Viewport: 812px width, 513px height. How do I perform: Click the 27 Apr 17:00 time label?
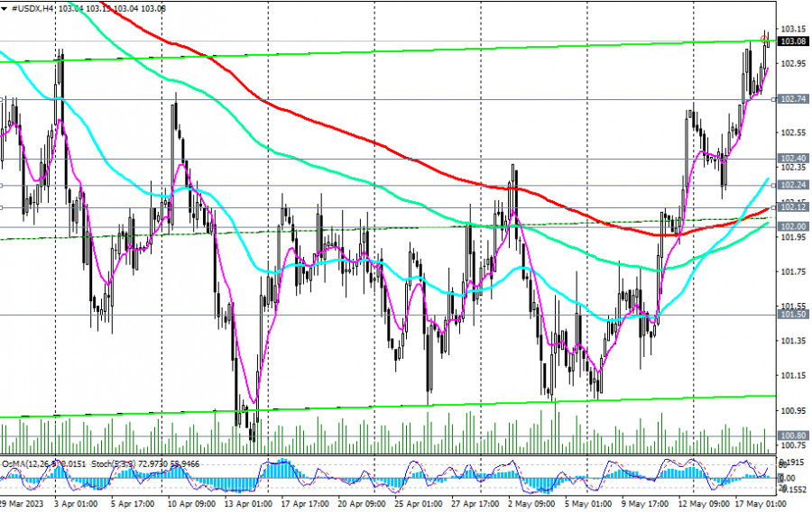click(475, 504)
